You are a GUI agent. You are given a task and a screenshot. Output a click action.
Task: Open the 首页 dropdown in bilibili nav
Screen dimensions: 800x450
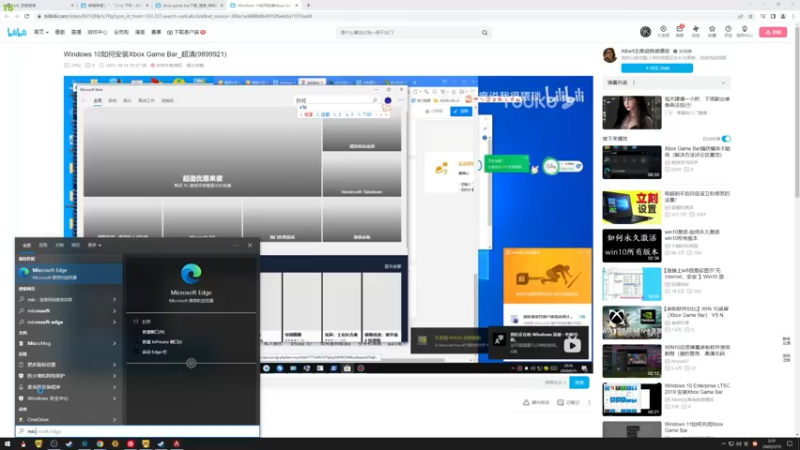(41, 32)
